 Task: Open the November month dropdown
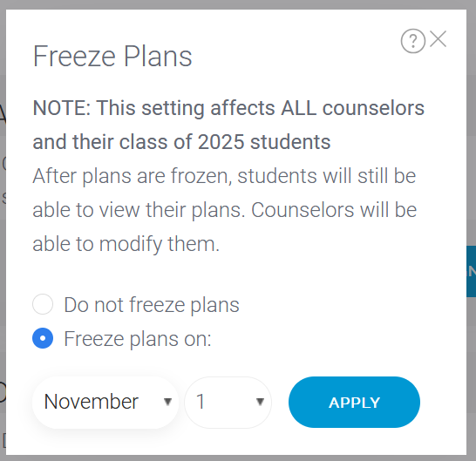105,403
